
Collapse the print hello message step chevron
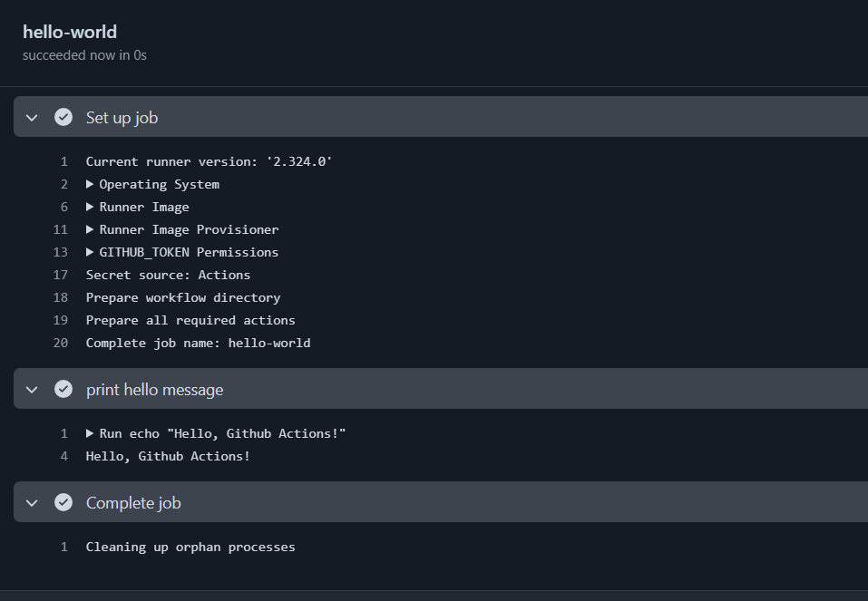pos(32,390)
